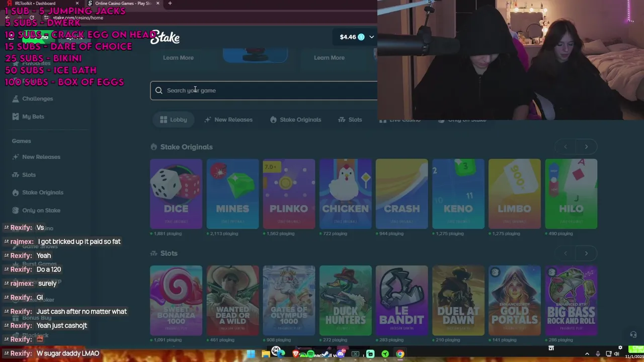Open Discord from the taskbar
This screenshot has height=362, width=644.
[341, 354]
